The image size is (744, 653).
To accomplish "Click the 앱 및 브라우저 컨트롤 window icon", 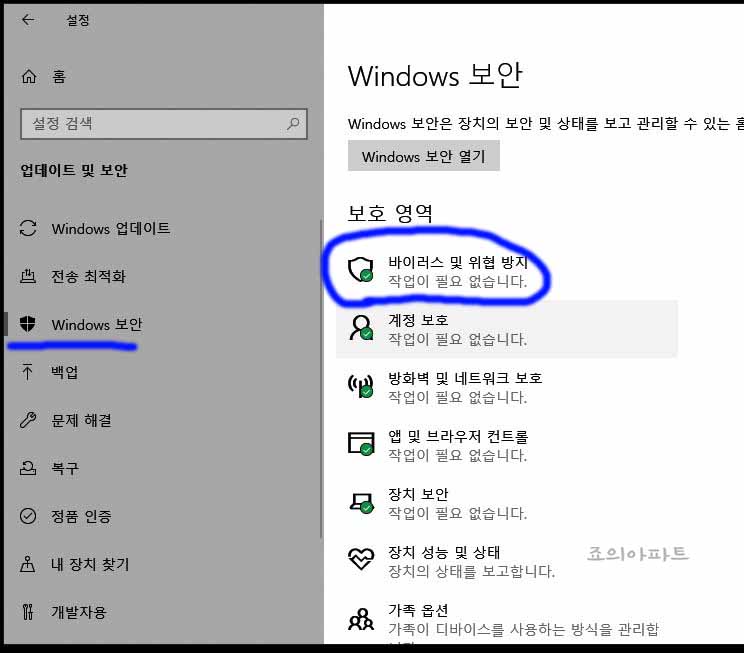I will [x=361, y=443].
